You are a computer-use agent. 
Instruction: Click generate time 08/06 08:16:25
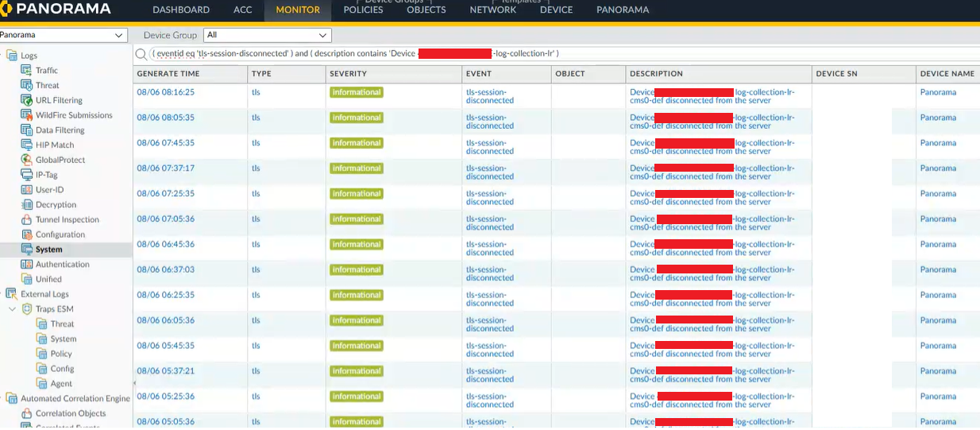165,92
